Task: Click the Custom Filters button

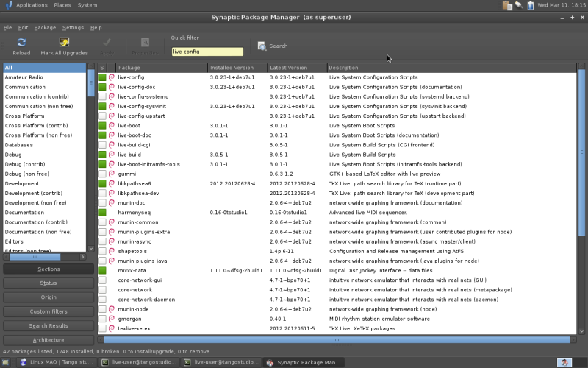Action: (49, 311)
